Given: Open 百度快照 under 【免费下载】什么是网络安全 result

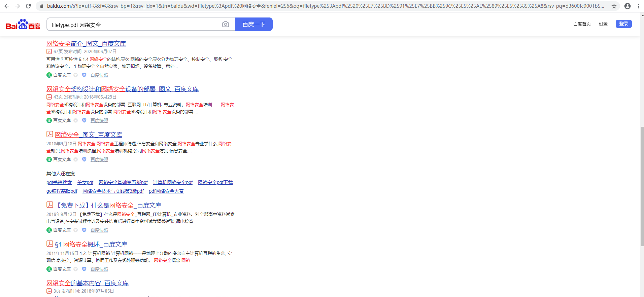Looking at the screenshot, I should (99, 230).
